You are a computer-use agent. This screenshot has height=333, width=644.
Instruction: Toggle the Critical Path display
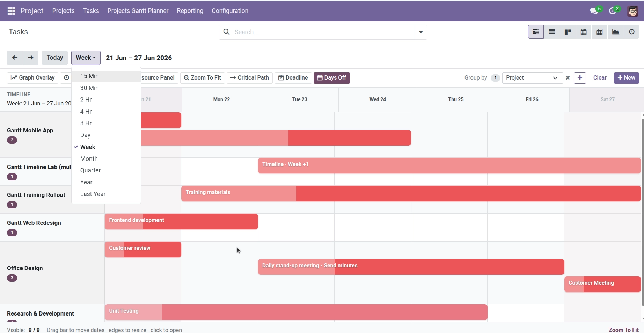250,78
